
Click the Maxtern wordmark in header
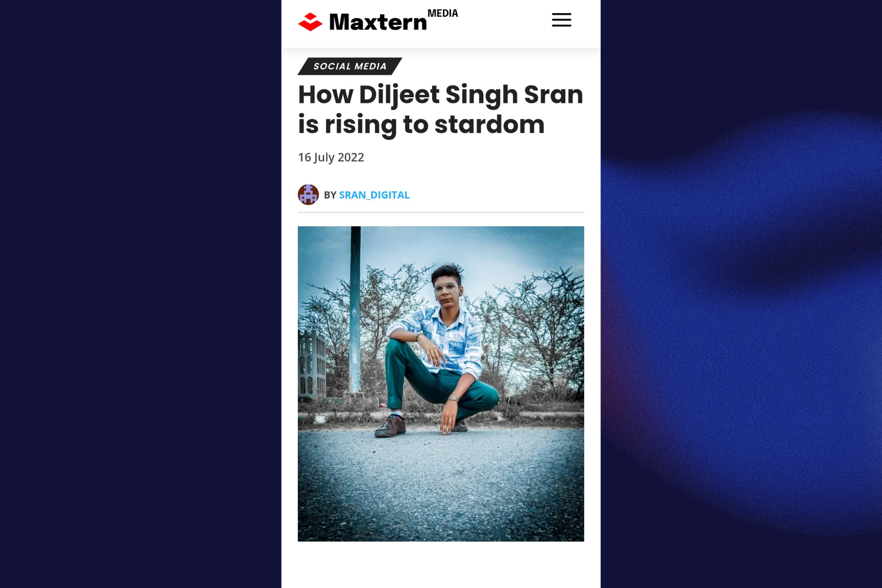[x=378, y=22]
